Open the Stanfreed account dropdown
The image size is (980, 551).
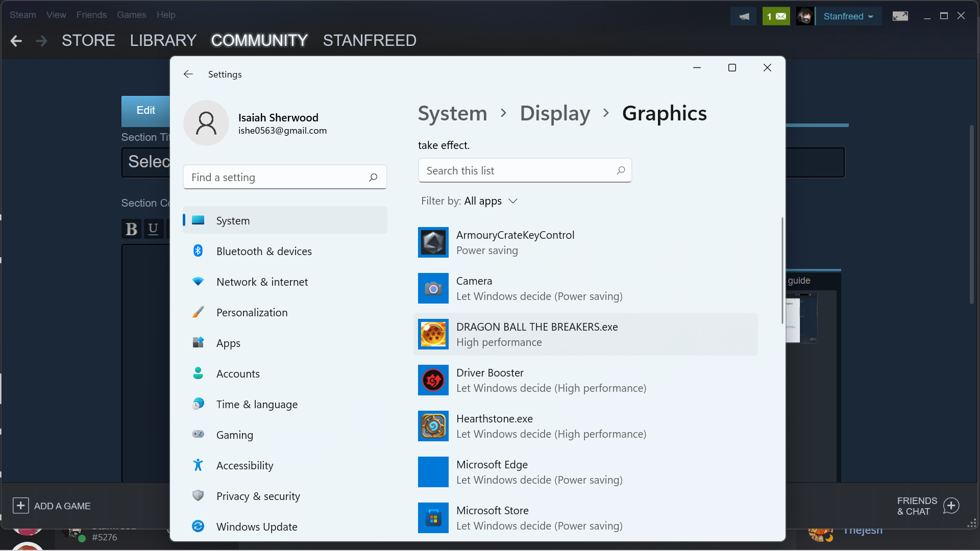(x=848, y=16)
